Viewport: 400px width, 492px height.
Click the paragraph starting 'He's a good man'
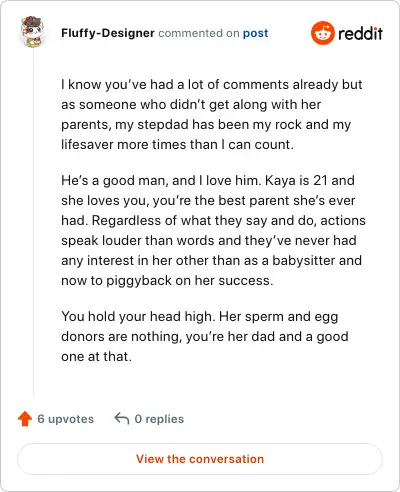tap(213, 230)
